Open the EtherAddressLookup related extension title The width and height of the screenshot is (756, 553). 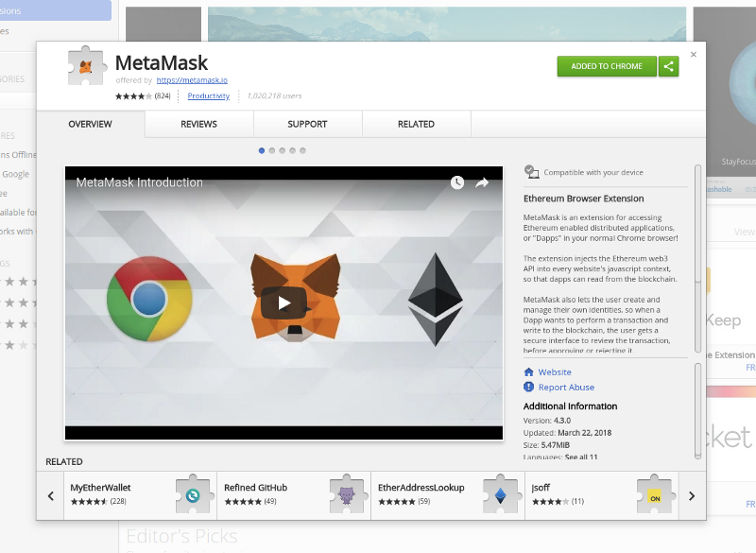pos(421,488)
